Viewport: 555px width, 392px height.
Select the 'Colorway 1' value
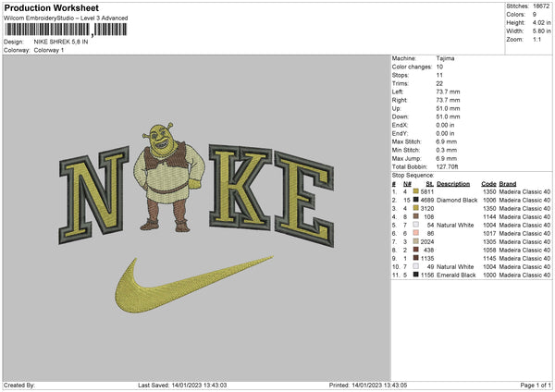click(49, 50)
